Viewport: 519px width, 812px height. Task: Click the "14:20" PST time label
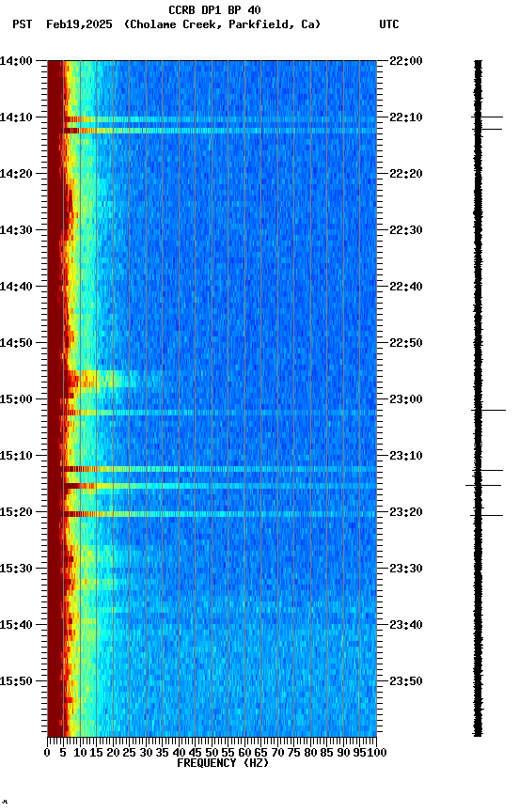tap(16, 174)
